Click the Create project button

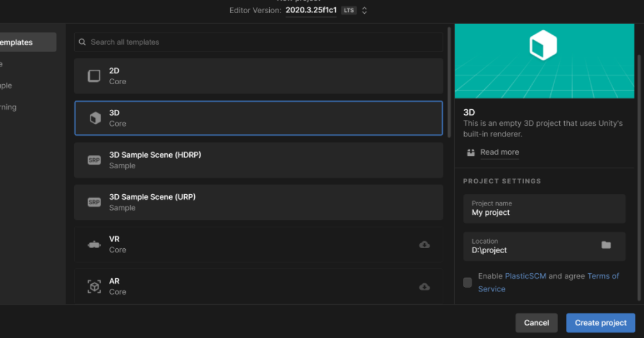pos(601,323)
